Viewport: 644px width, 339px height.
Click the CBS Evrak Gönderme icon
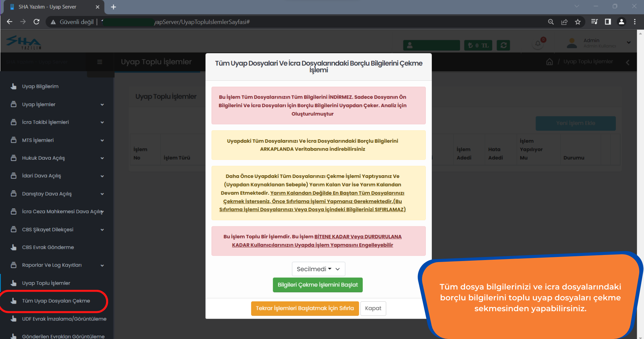point(14,247)
